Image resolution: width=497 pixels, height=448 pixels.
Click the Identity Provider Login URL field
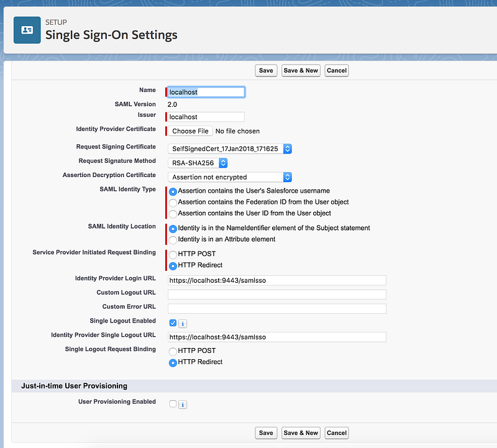coord(277,280)
